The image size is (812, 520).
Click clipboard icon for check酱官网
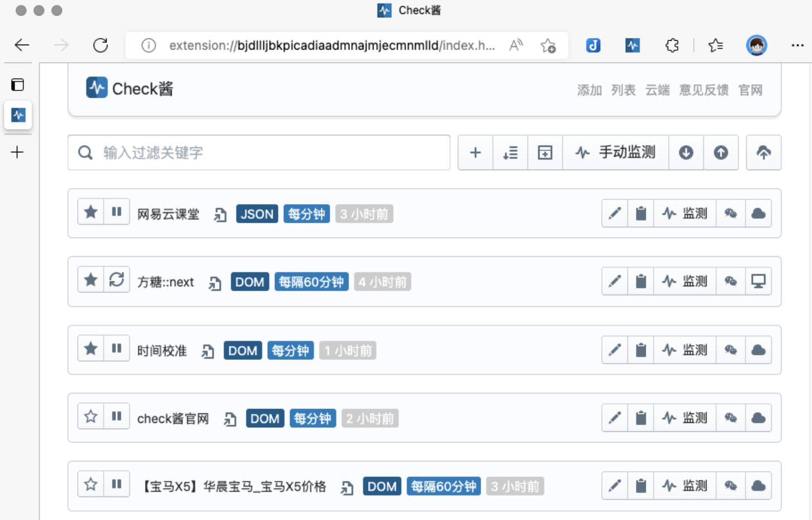coord(641,418)
